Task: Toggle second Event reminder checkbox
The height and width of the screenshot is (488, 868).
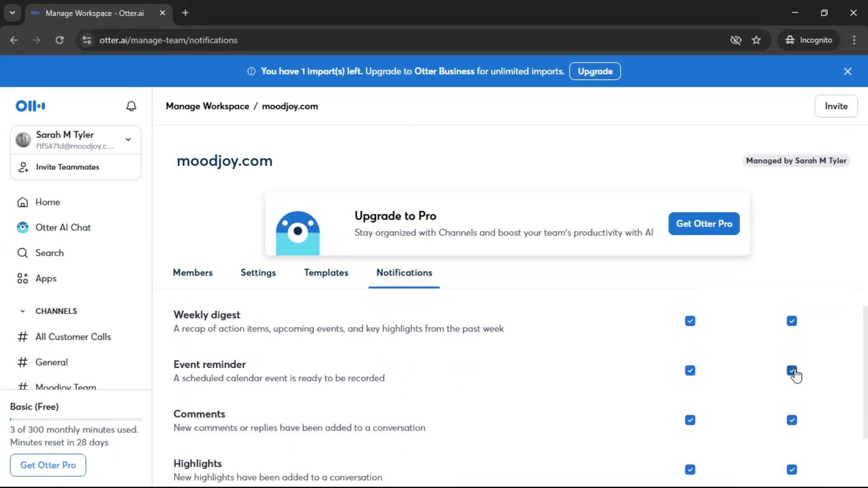Action: [x=792, y=371]
